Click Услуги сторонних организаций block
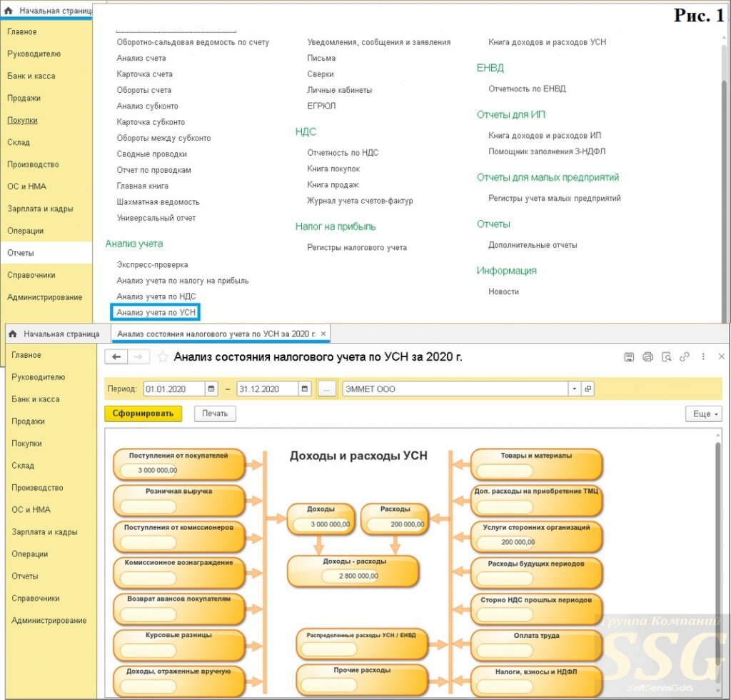The width and height of the screenshot is (731, 700). pos(537,536)
